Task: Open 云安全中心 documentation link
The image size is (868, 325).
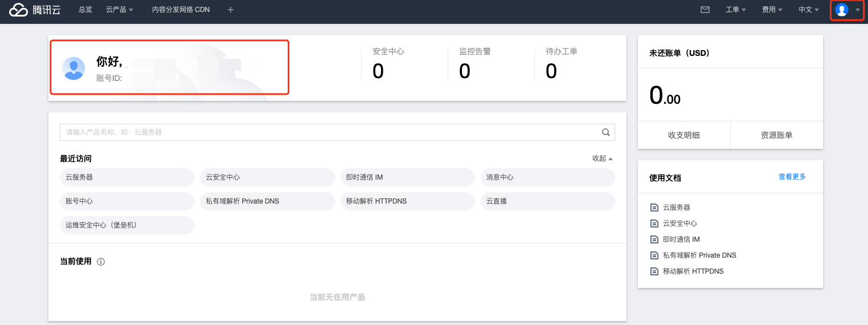Action: [x=680, y=224]
